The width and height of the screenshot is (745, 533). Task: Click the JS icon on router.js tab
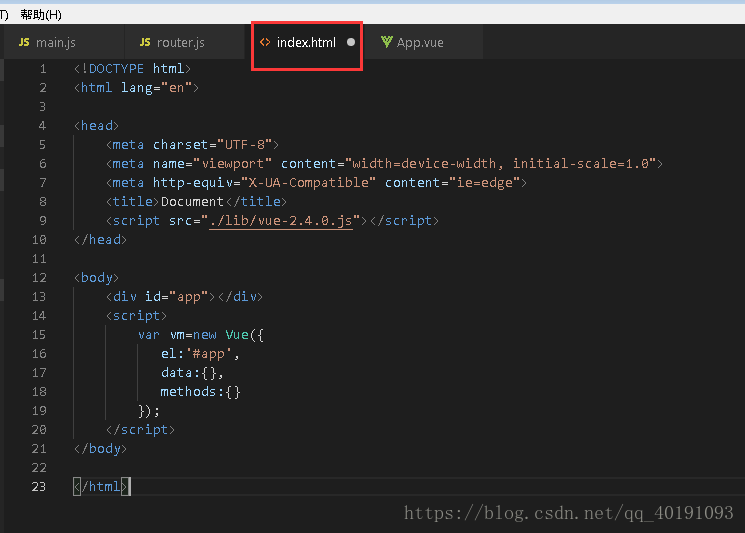(145, 42)
